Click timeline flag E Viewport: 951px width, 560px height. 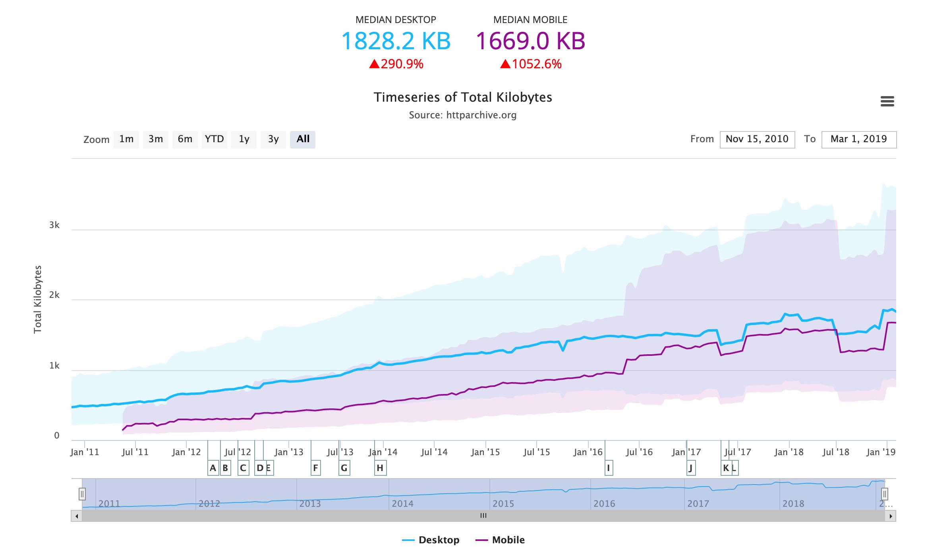269,468
